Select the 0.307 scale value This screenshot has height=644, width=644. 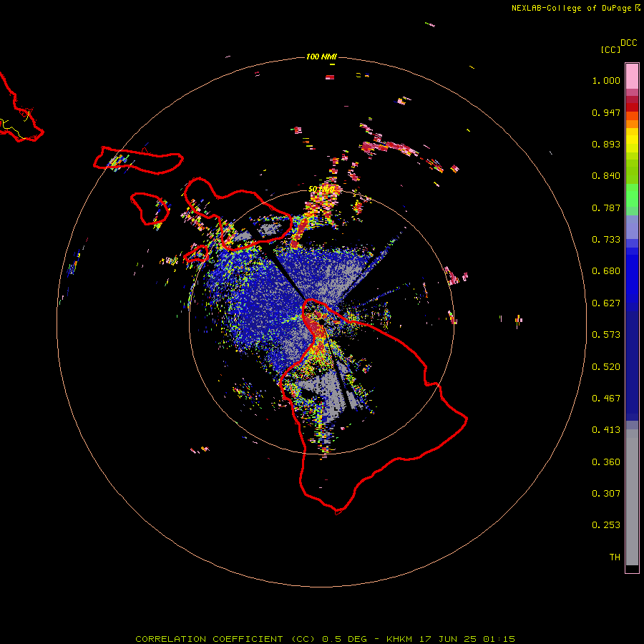coord(606,494)
